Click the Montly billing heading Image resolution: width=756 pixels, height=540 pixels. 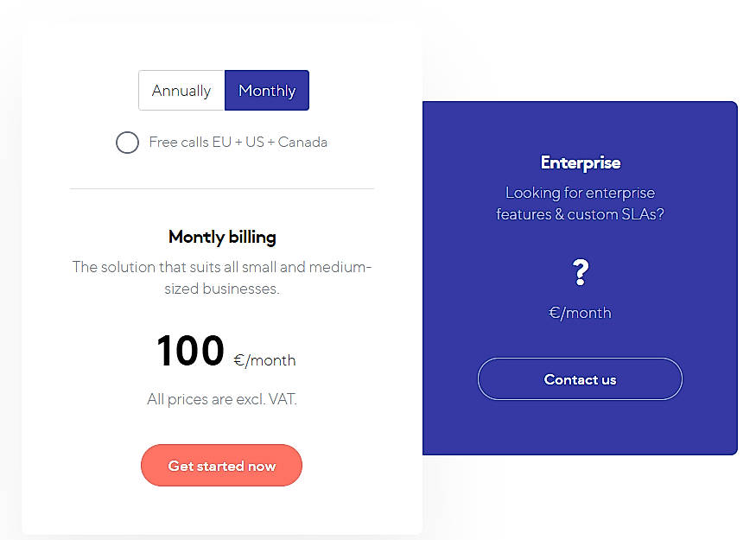click(221, 237)
